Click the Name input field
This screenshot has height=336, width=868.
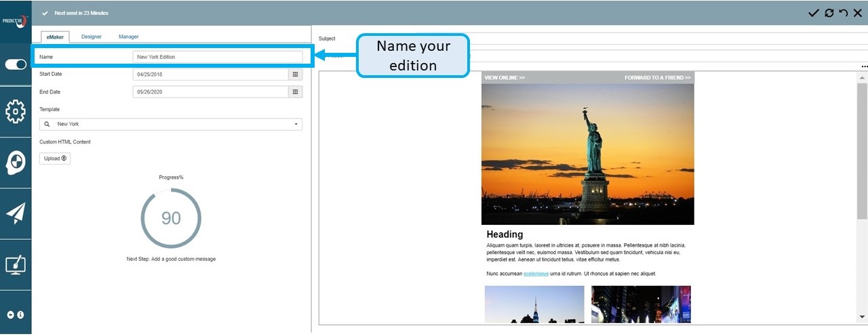click(x=217, y=57)
